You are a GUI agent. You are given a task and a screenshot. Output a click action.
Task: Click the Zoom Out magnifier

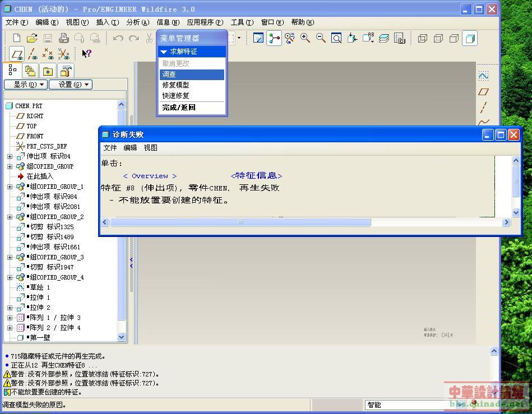click(x=321, y=38)
